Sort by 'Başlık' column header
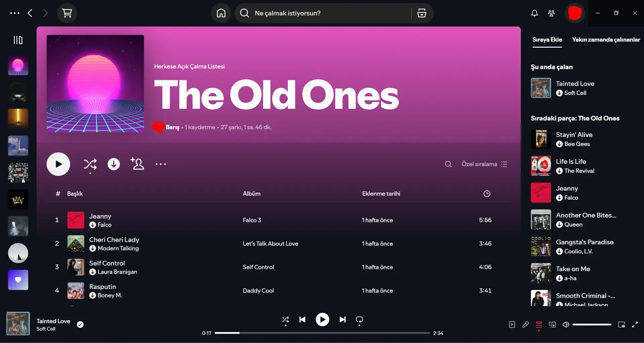Viewport: 644px width, 343px height. (x=75, y=194)
